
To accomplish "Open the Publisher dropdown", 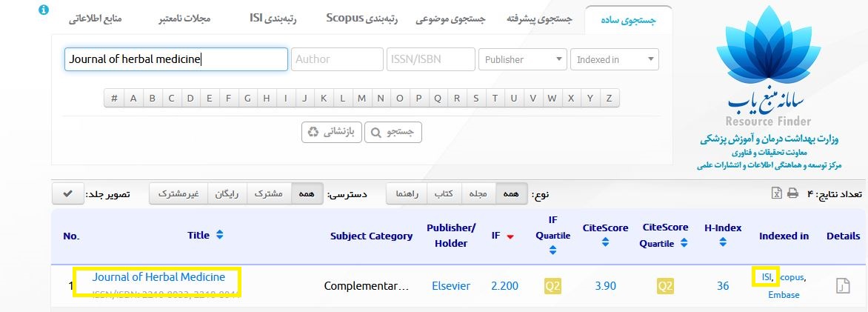I will click(523, 59).
